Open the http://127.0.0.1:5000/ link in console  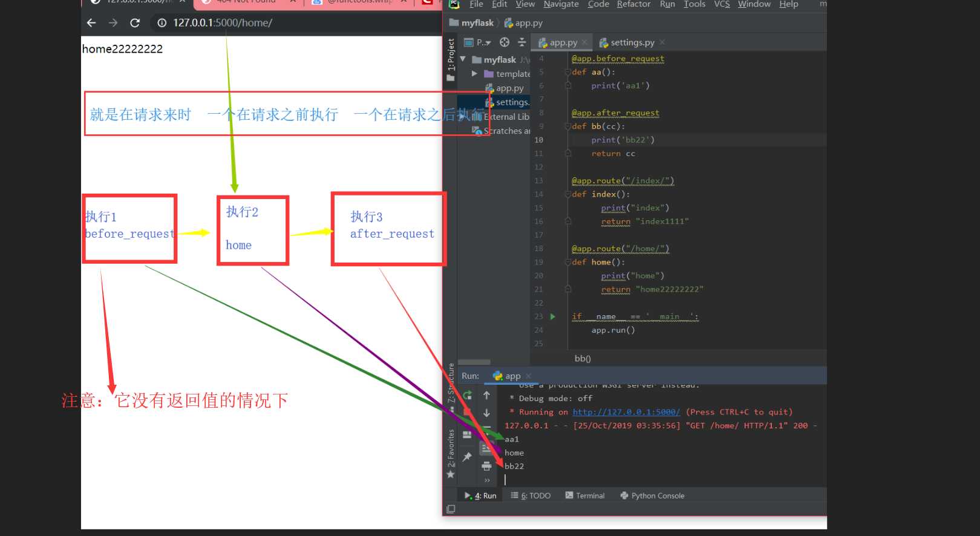click(x=626, y=412)
